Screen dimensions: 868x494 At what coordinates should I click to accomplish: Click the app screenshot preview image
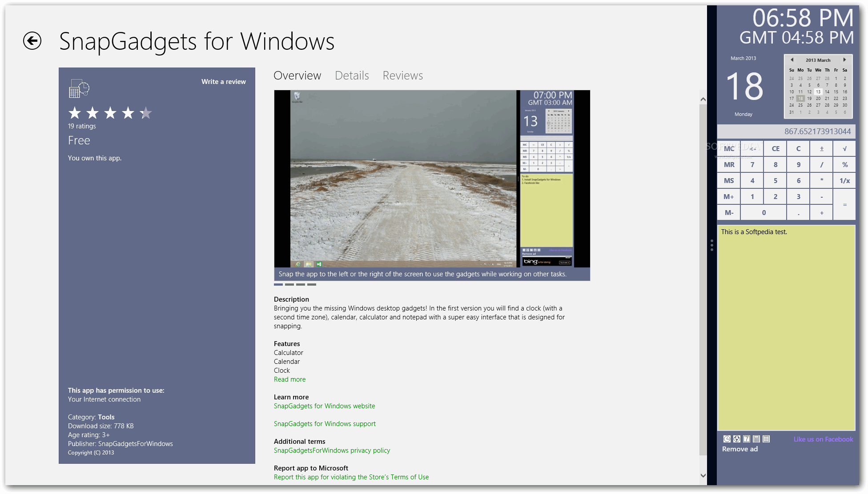coord(432,179)
